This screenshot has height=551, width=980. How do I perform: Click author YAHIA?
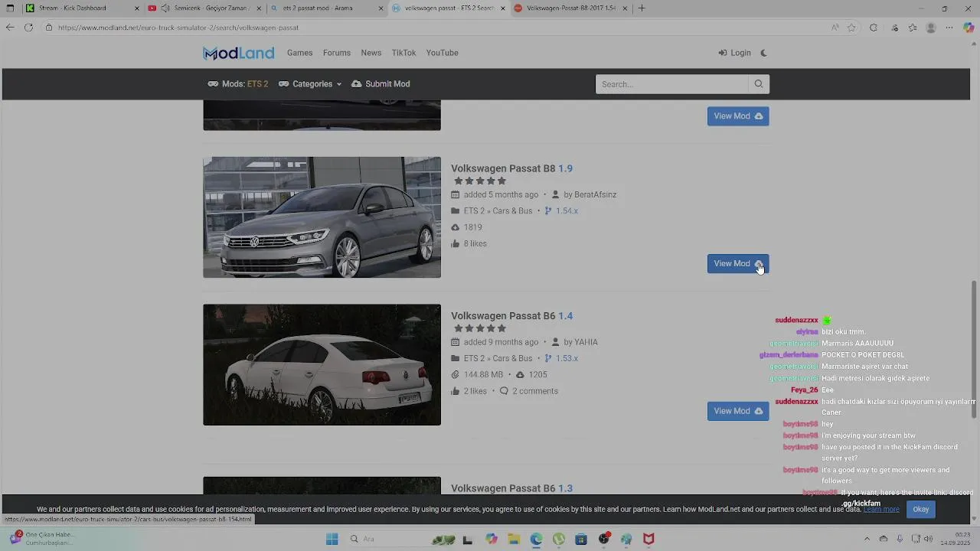coord(586,343)
